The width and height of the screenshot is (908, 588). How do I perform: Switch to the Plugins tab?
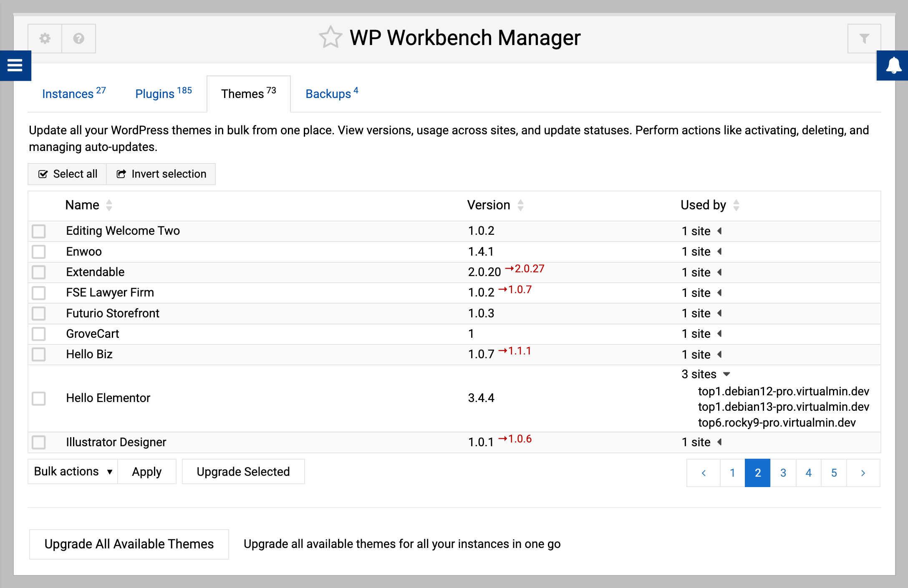[164, 93]
